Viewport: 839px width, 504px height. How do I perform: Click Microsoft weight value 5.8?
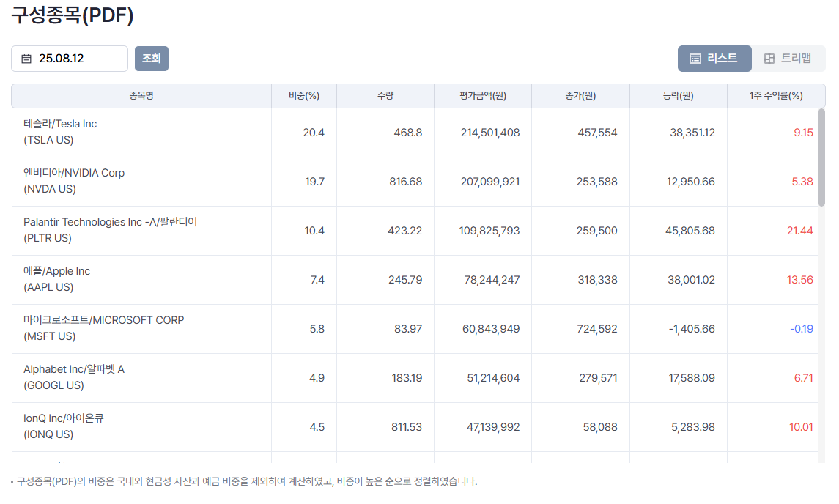[317, 329]
